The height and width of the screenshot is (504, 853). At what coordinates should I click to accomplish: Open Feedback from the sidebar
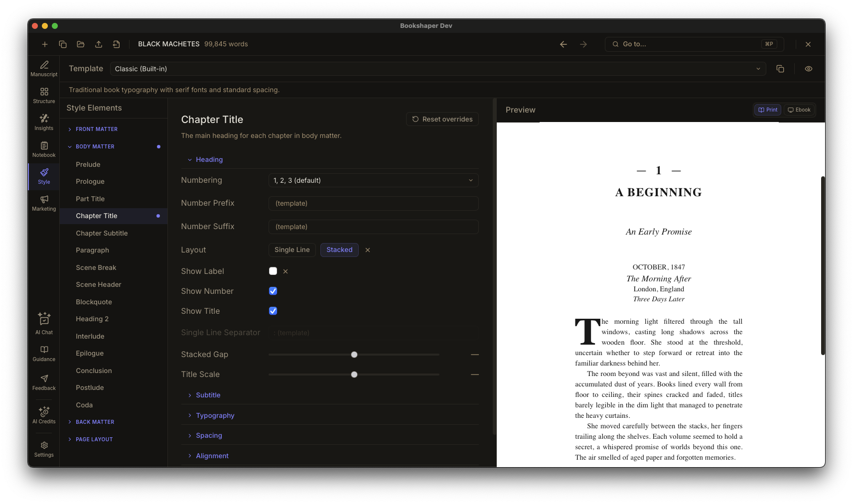tap(44, 382)
